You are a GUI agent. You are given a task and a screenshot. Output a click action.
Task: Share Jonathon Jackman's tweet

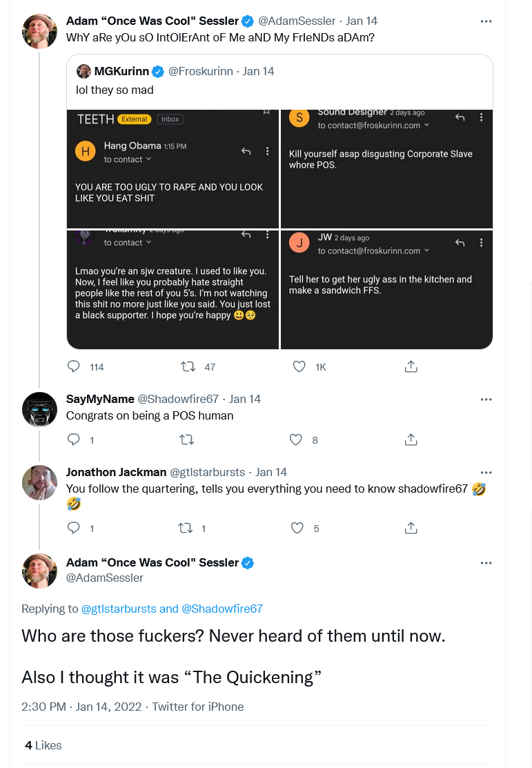point(411,527)
